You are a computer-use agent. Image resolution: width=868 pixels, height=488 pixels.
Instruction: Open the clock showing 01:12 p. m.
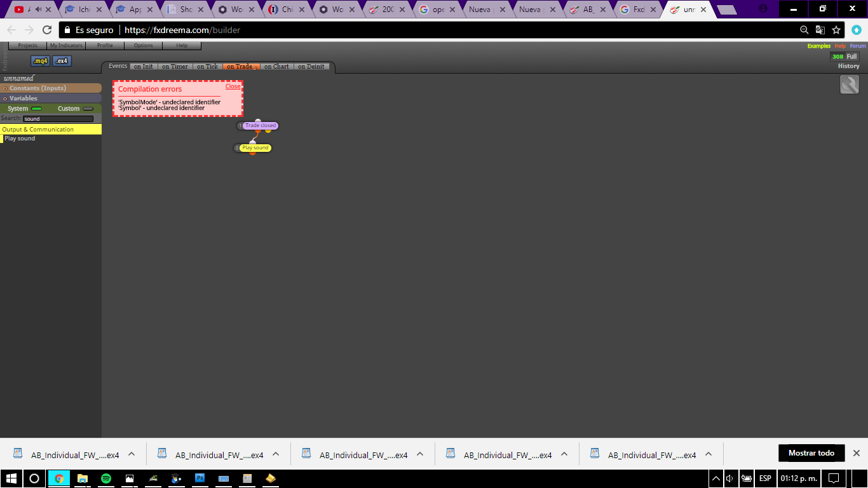(x=799, y=478)
